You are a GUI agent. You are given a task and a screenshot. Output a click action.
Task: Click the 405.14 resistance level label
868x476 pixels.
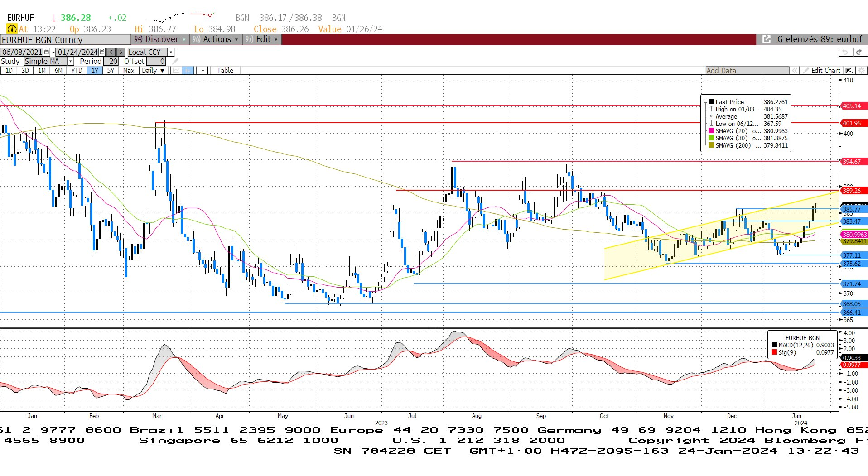pyautogui.click(x=854, y=106)
